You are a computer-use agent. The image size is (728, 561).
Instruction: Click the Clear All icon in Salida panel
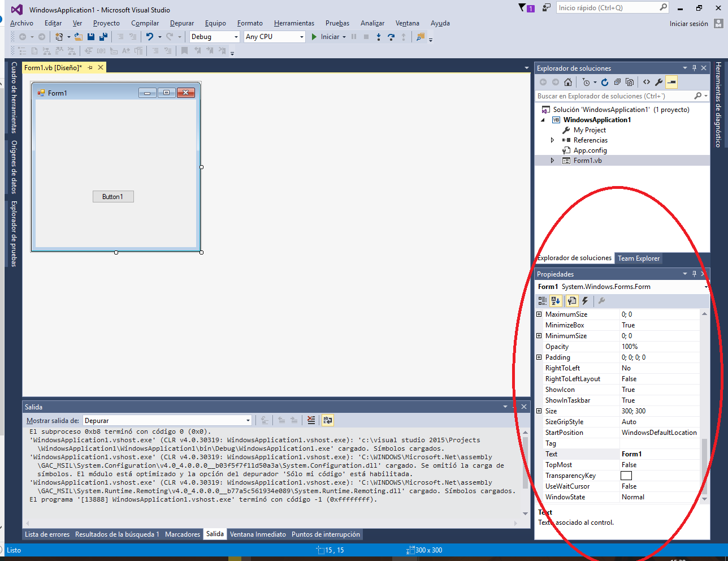[311, 420]
